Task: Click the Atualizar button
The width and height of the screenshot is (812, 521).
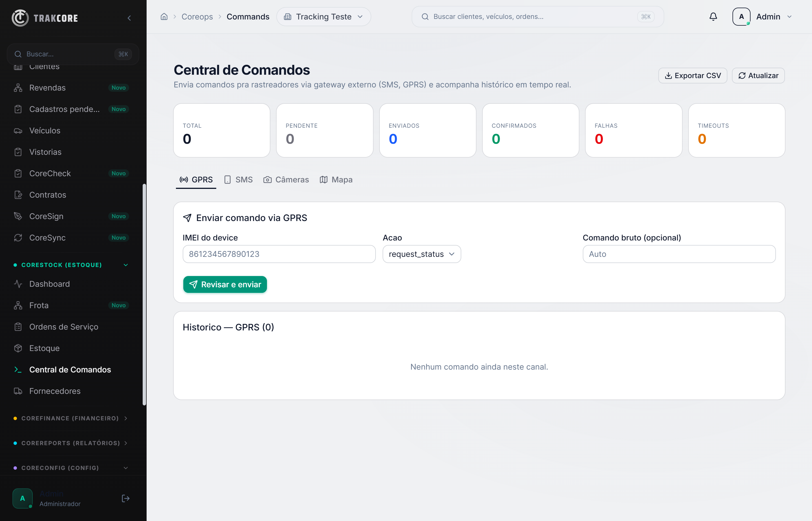Action: point(758,76)
